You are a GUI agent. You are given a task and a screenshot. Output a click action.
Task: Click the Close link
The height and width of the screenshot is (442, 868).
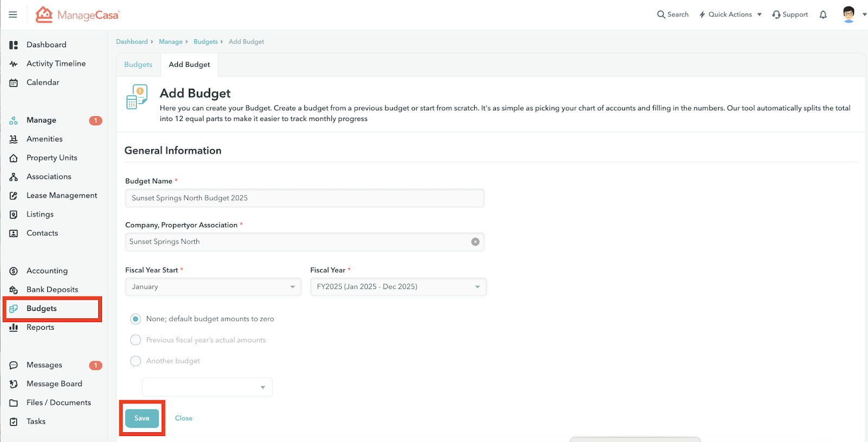tap(183, 418)
